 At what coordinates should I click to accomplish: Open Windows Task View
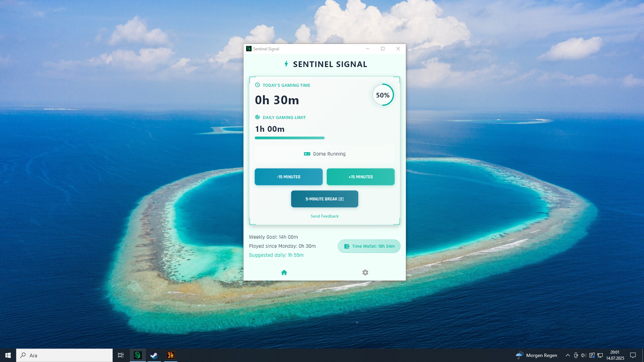tap(121, 355)
